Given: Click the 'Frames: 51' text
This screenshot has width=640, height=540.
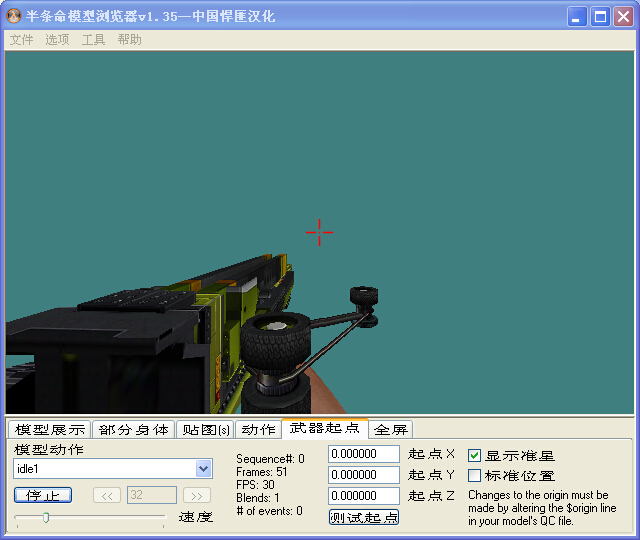Looking at the screenshot, I should pyautogui.click(x=262, y=472).
